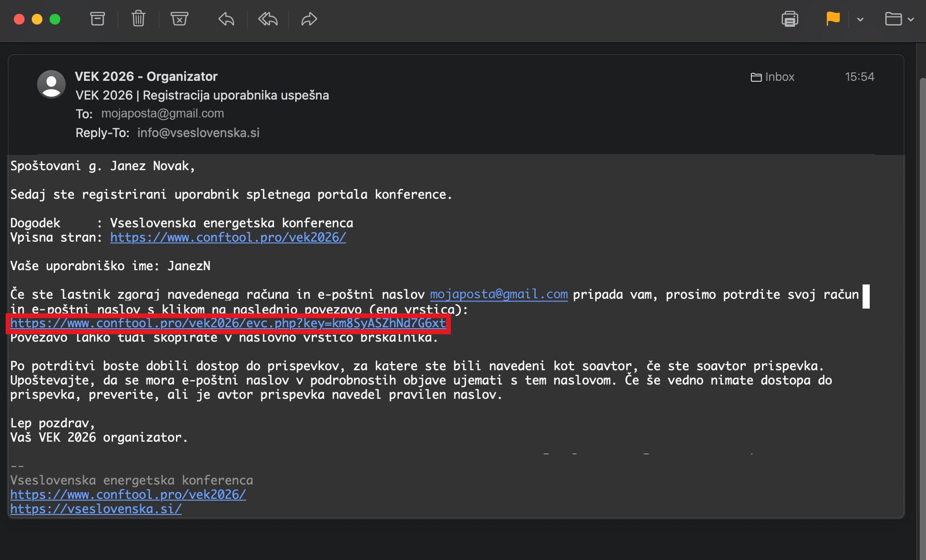
Task: Click the Inbox folder icon next to Inbox label
Action: (x=757, y=77)
